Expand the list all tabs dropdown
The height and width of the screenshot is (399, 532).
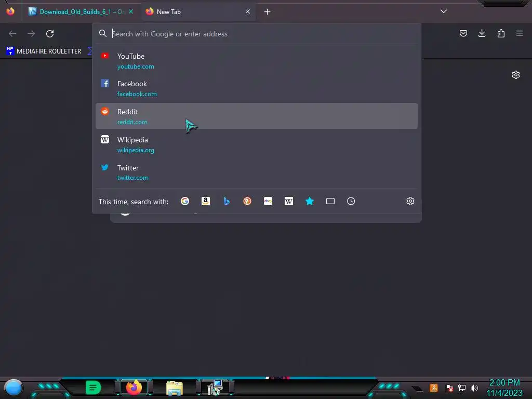(444, 11)
